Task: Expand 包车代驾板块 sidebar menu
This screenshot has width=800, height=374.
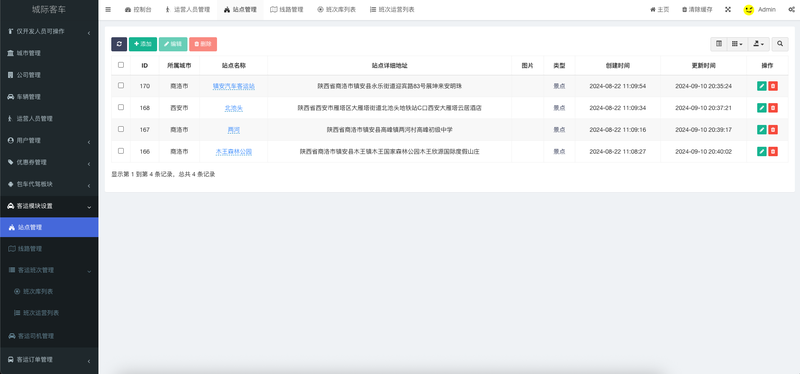Action: 49,184
